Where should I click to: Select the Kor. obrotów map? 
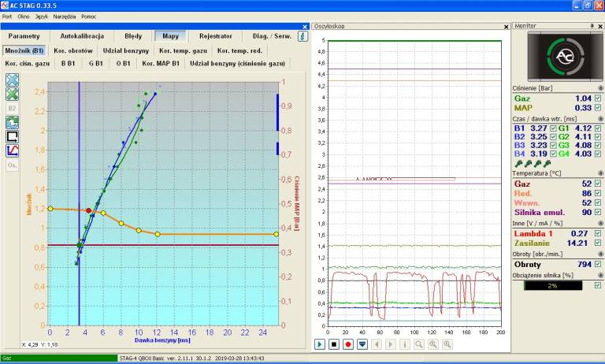(73, 50)
